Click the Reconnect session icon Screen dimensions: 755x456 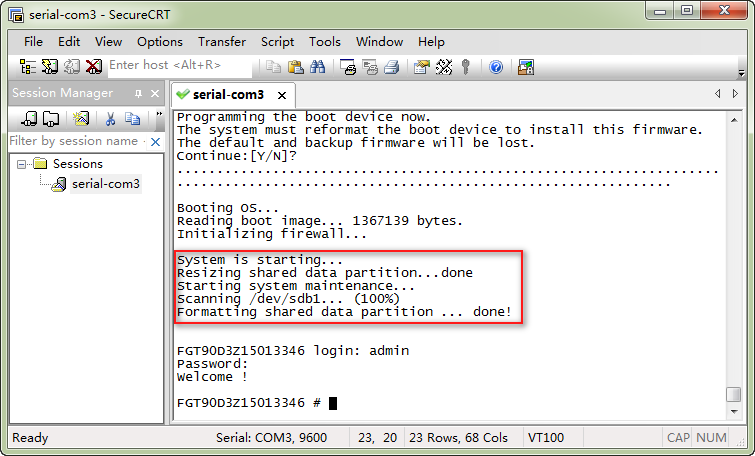pyautogui.click(x=72, y=66)
